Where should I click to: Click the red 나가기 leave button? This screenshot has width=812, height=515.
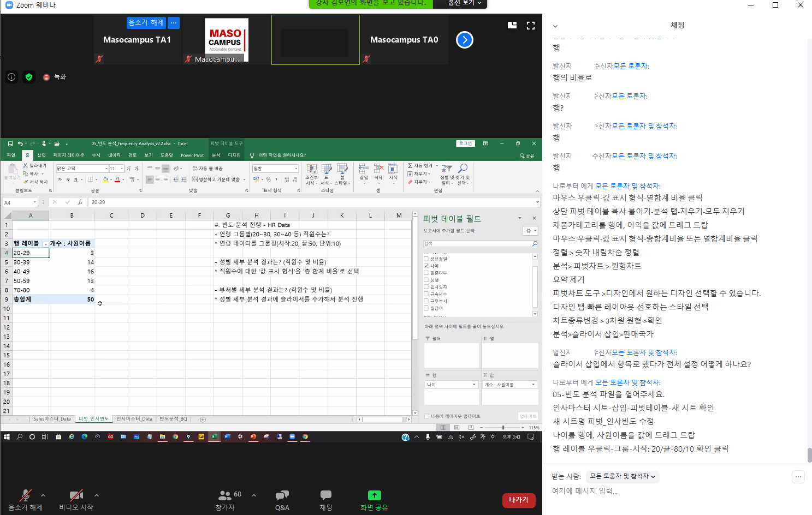coord(518,500)
